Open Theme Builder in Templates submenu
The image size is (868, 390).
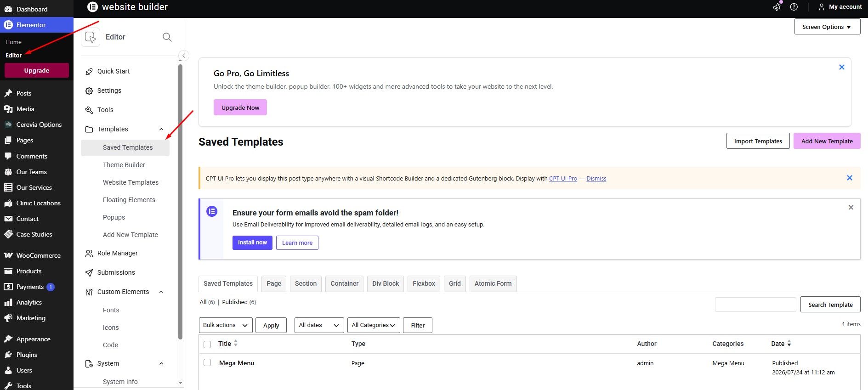[x=124, y=165]
